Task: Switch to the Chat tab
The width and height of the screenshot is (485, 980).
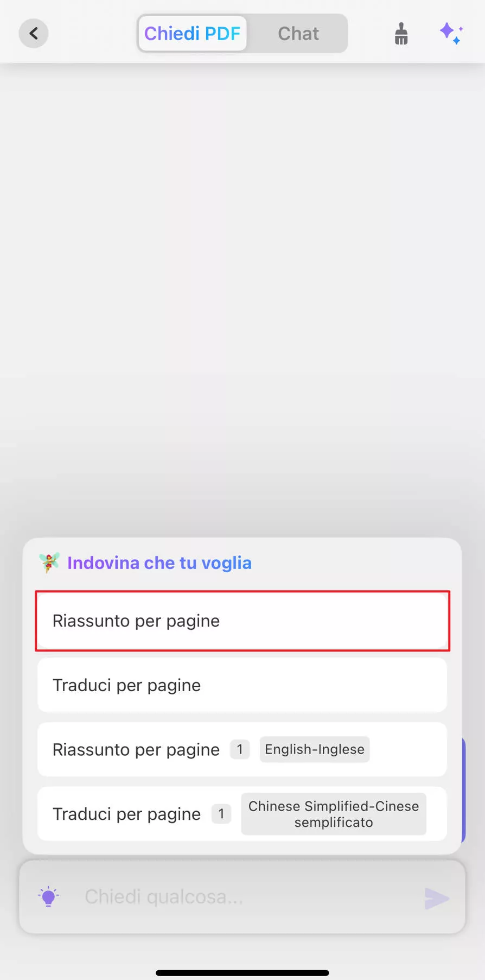Action: pyautogui.click(x=298, y=34)
